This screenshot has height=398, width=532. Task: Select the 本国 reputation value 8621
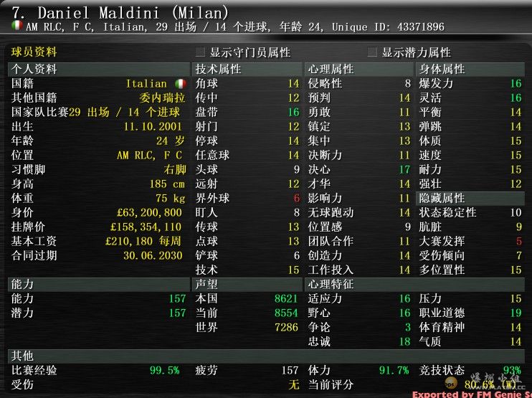[286, 298]
